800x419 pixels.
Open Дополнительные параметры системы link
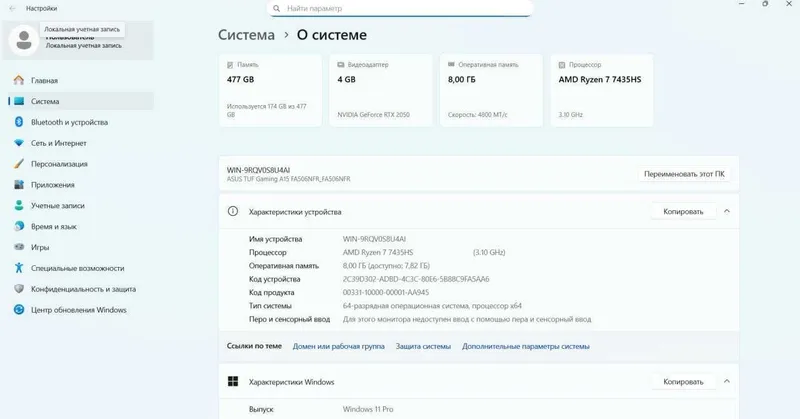coord(526,346)
